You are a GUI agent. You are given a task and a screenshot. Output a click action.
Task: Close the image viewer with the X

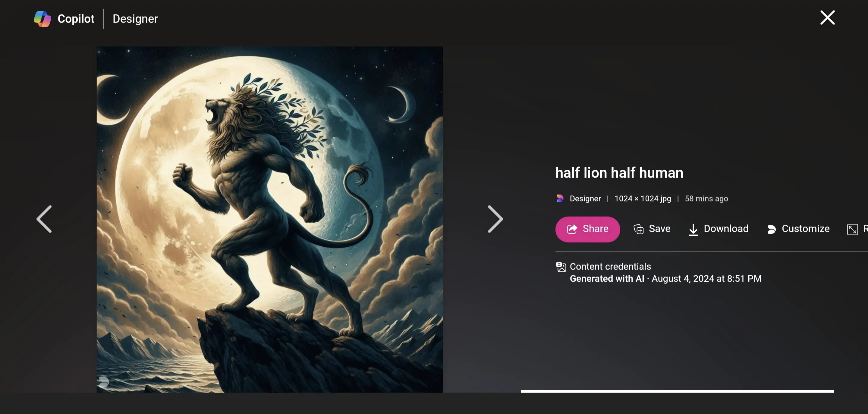pyautogui.click(x=827, y=17)
